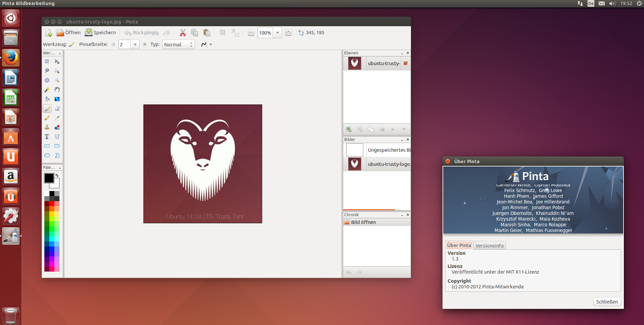Select the Text tool
This screenshot has width=644, height=325.
click(47, 137)
